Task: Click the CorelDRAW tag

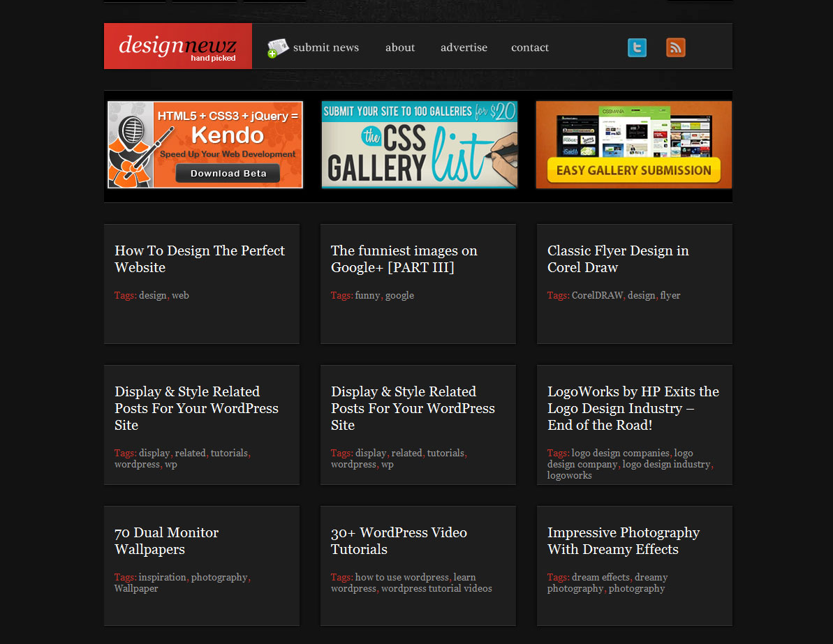Action: tap(597, 295)
